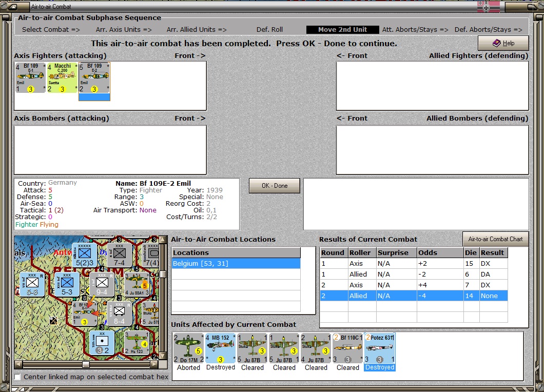Click the German flag icon in the title bar

point(489,6)
